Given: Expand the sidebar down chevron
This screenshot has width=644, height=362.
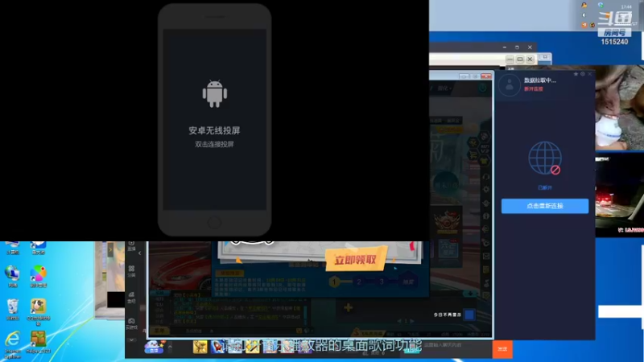Looking at the screenshot, I should click(x=131, y=339).
